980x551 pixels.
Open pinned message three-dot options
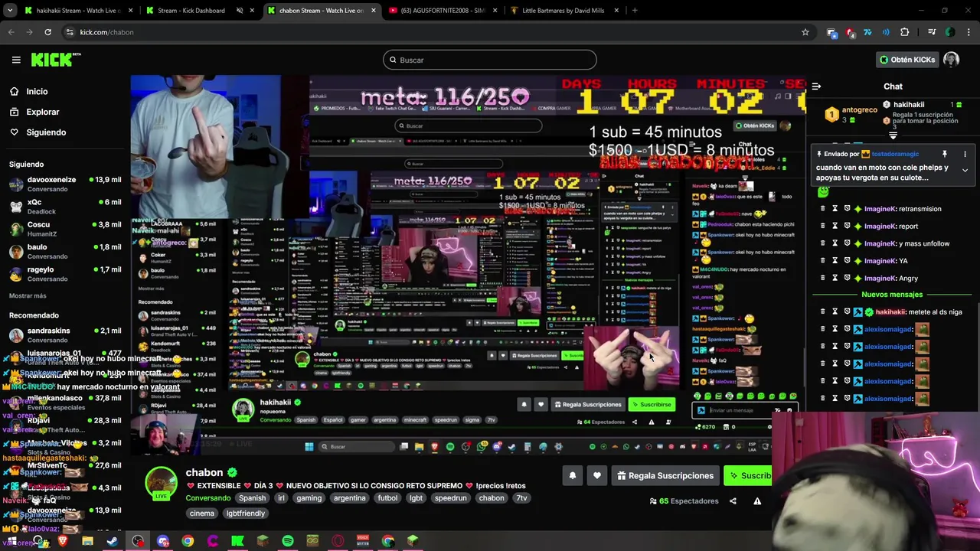point(965,154)
